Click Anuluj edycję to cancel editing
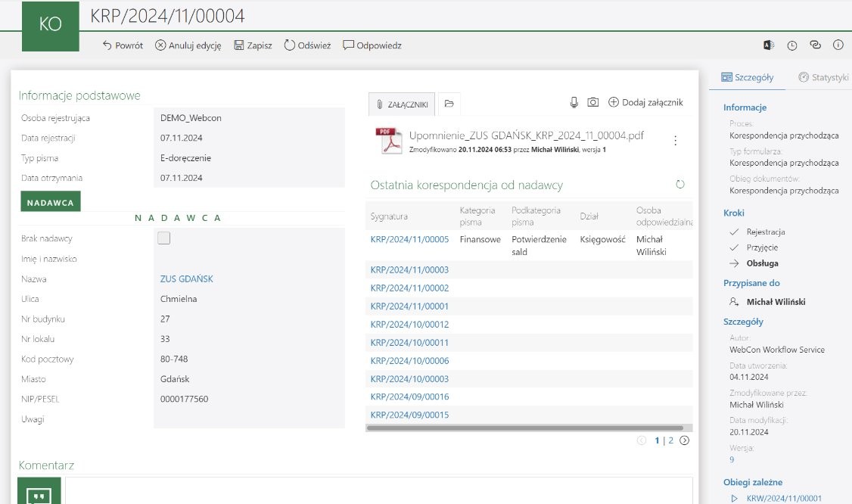This screenshot has width=852, height=504. coord(188,45)
